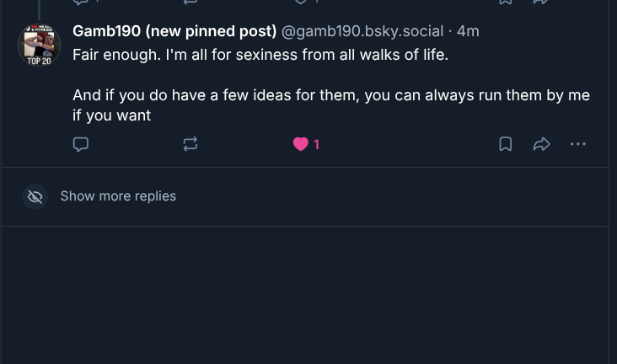Click the cut-off reply icon at top
The image size is (617, 364).
[81, 3]
